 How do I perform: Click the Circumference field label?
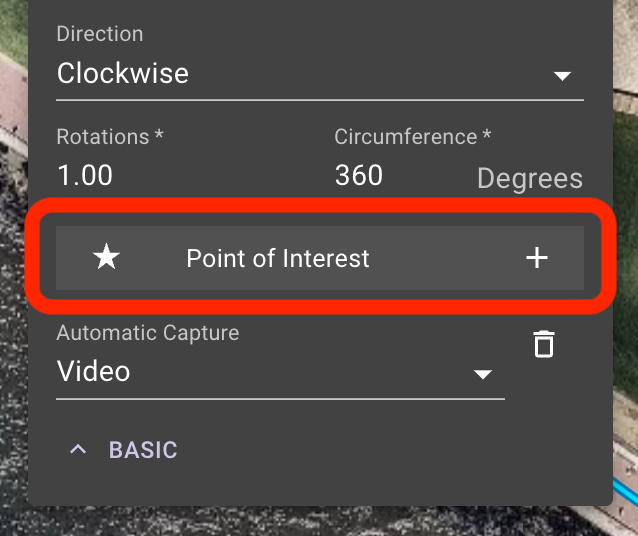(413, 136)
